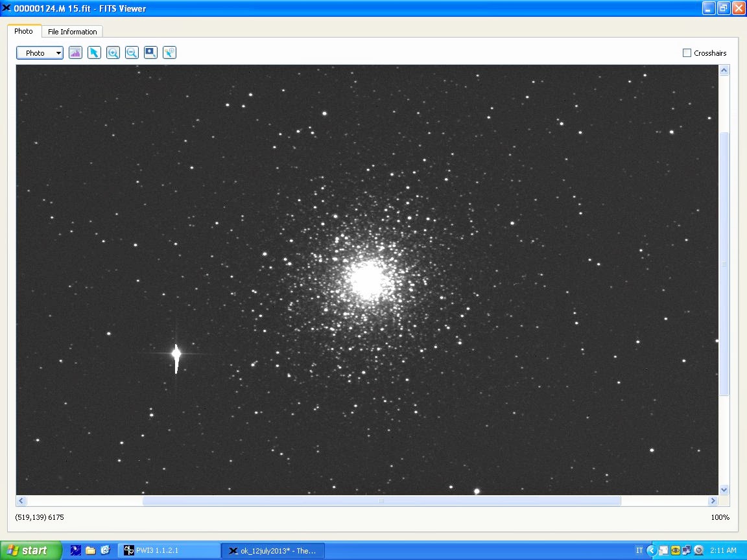
Task: Switch to PWI3 1.1.2.1 taskbar window
Action: pos(169,550)
